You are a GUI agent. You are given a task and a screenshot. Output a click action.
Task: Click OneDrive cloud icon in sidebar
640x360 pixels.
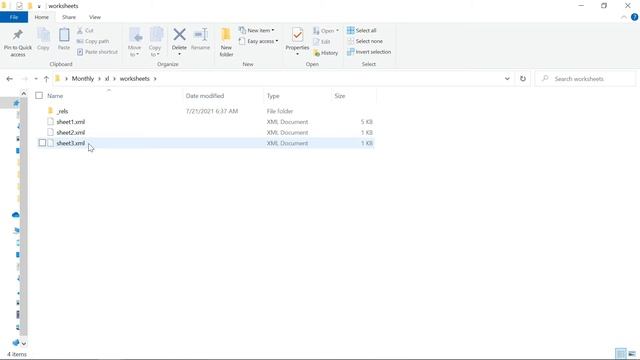(16, 215)
